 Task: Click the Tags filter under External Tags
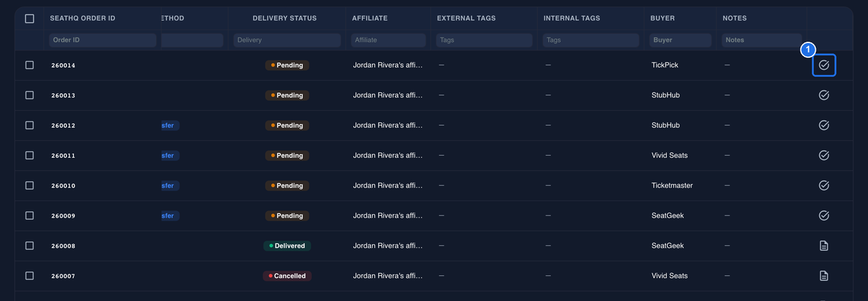(483, 40)
